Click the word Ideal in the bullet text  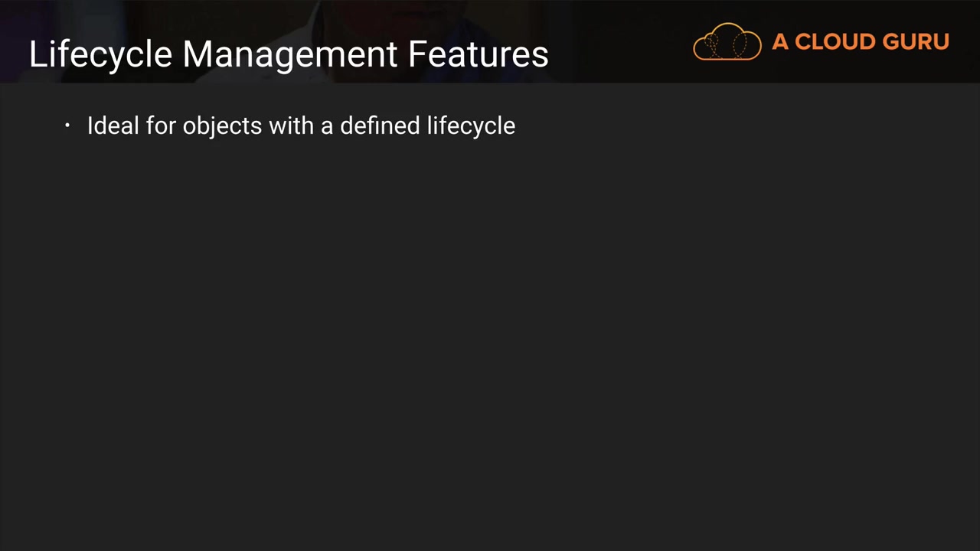click(113, 126)
